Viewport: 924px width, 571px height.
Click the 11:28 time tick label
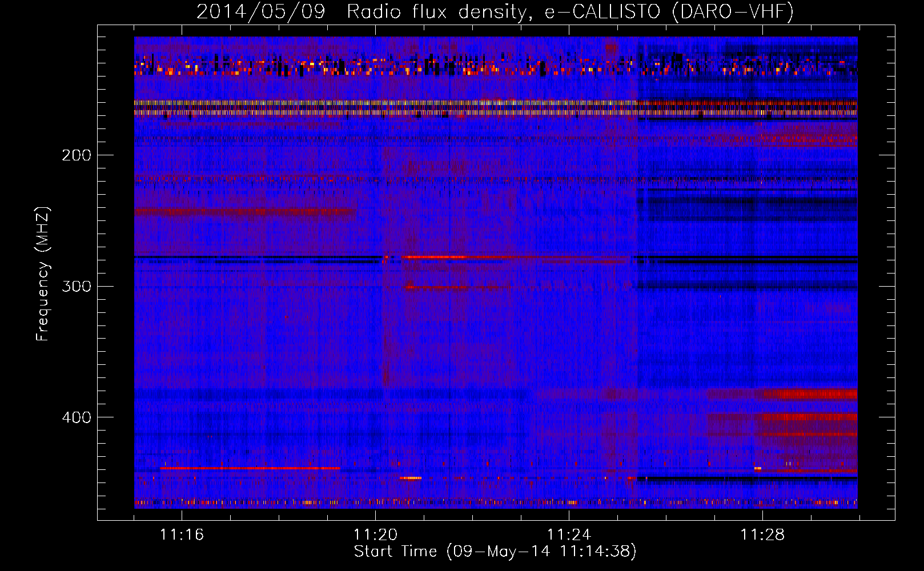762,535
